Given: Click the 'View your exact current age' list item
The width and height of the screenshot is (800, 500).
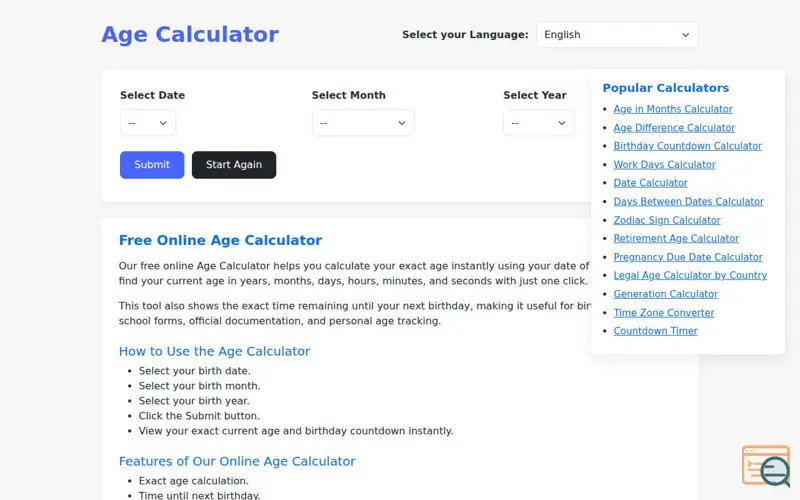Looking at the screenshot, I should [296, 431].
